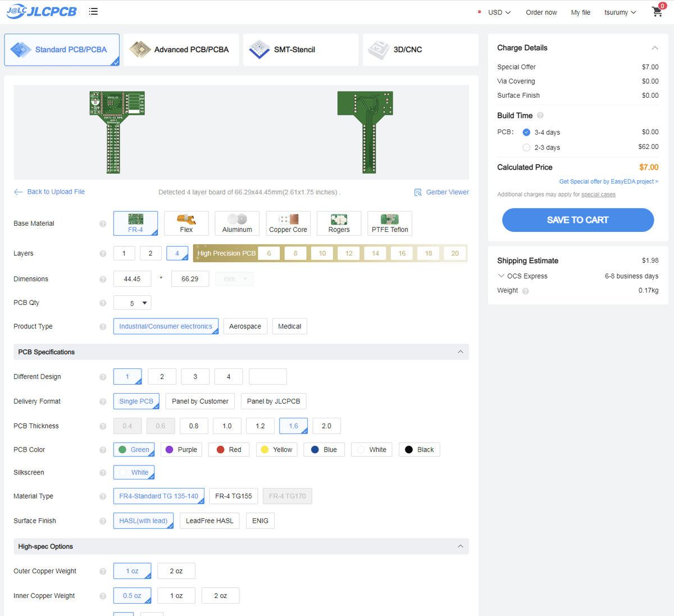Select the Aerospace product type
Screen dimensions: 674x616
point(245,326)
